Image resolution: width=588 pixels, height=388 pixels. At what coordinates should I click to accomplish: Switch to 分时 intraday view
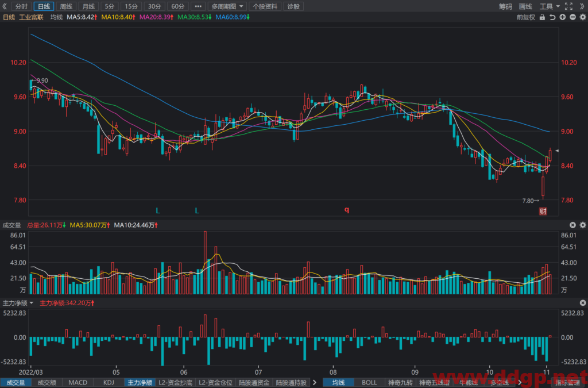pyautogui.click(x=21, y=6)
